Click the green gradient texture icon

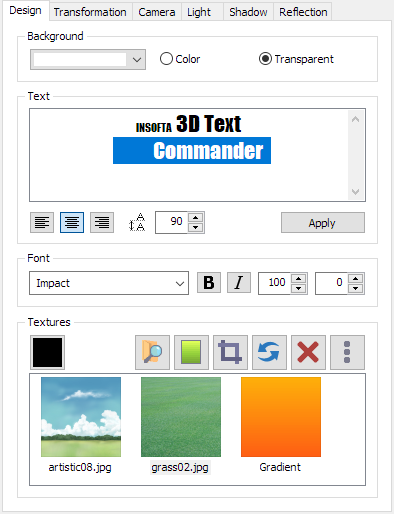pyautogui.click(x=191, y=352)
